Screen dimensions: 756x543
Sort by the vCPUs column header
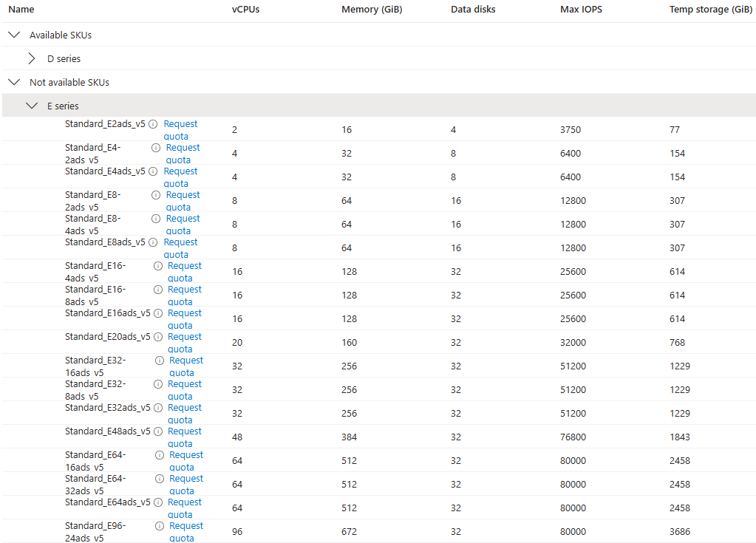click(245, 9)
